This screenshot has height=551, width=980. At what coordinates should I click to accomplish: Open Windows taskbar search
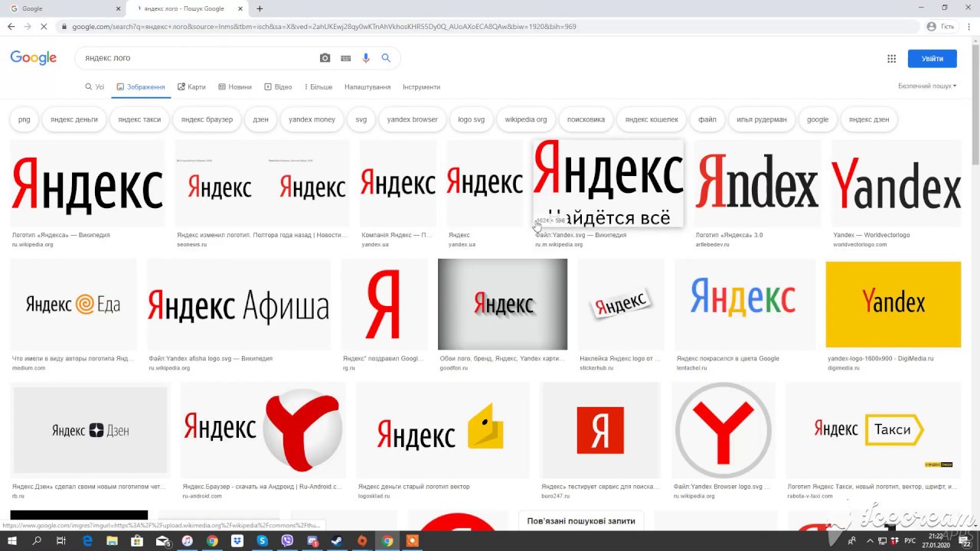[37, 541]
